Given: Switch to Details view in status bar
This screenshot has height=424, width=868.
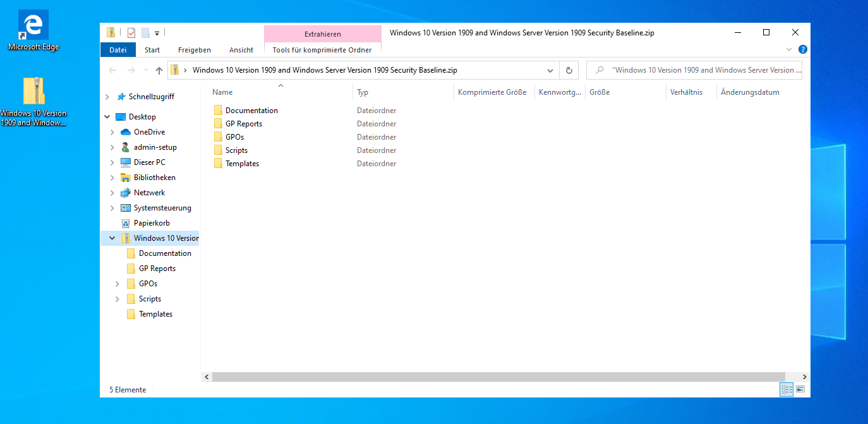Looking at the screenshot, I should (x=787, y=390).
